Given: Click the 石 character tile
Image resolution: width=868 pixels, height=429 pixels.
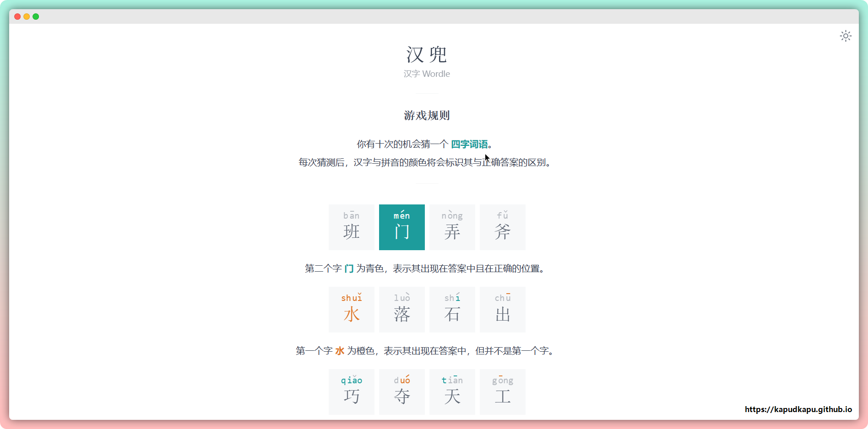Looking at the screenshot, I should tap(452, 310).
